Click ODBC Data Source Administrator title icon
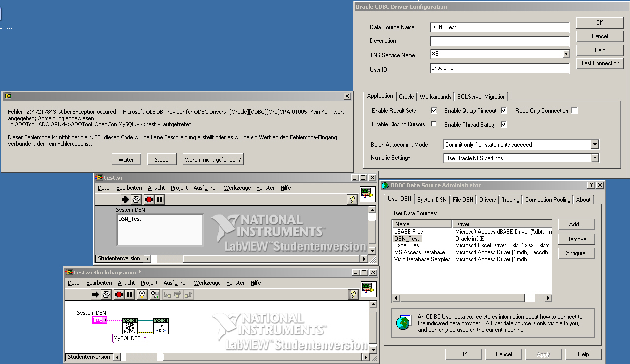Screen dimensions: 630x364 [386, 185]
